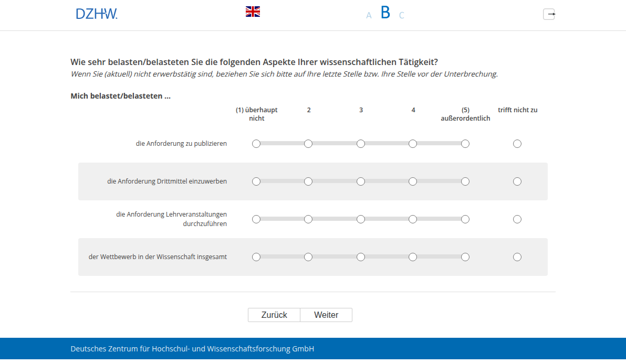Click the column header '(5) außerordentlich'
Screen dimensions: 626x364
[465, 114]
